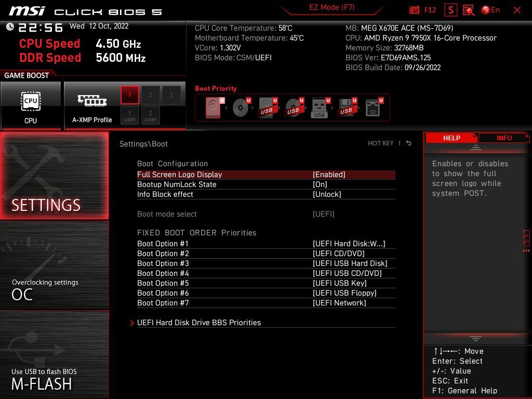Click the GAME BOOST label
The width and height of the screenshot is (532, 399).
(x=26, y=75)
